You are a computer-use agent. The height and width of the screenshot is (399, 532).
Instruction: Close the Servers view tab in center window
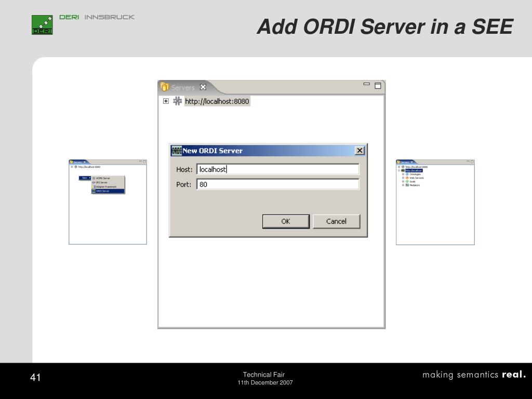[203, 87]
